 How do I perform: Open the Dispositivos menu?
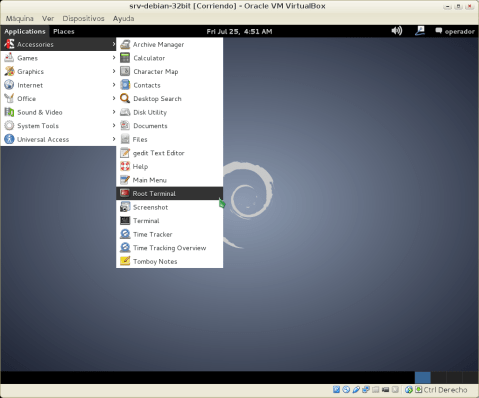[x=83, y=18]
